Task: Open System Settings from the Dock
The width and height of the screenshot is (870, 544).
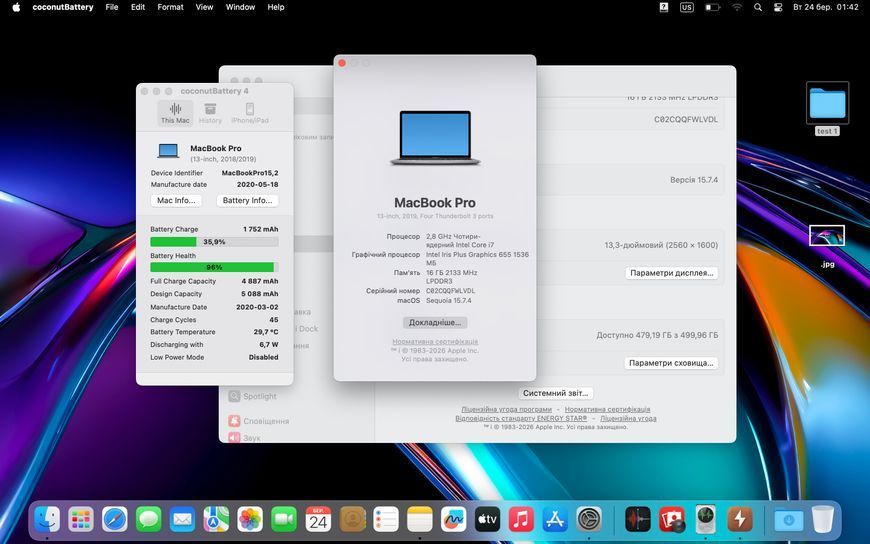Action: [589, 520]
